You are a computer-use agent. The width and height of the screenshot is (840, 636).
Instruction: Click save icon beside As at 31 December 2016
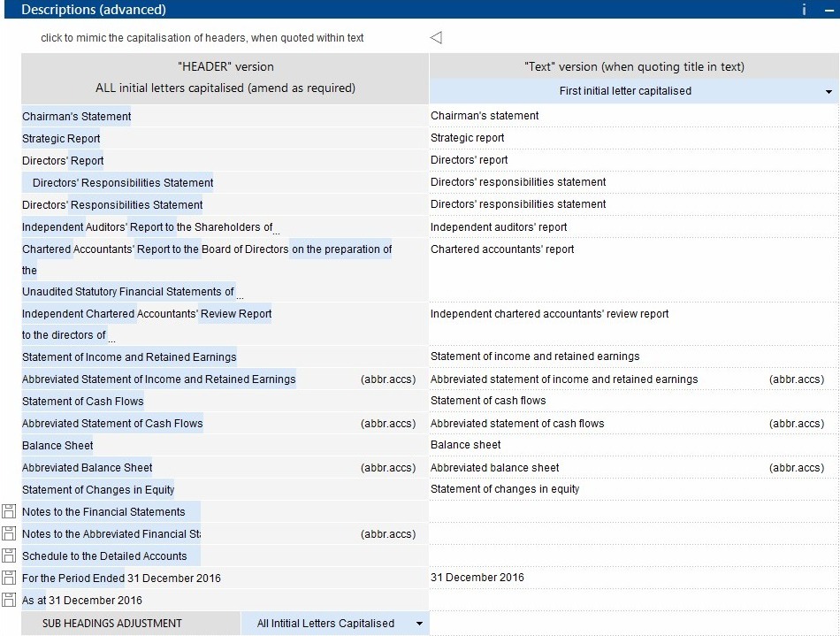[x=9, y=600]
